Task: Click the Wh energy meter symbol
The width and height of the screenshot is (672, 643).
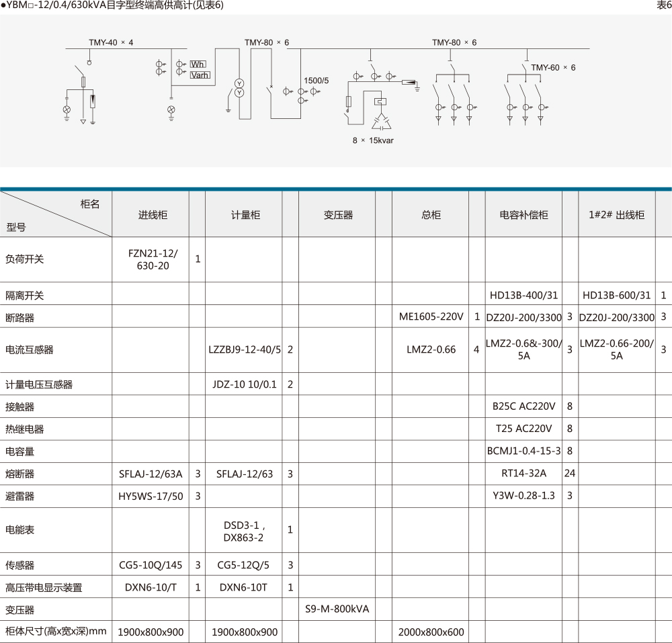Action: (198, 65)
